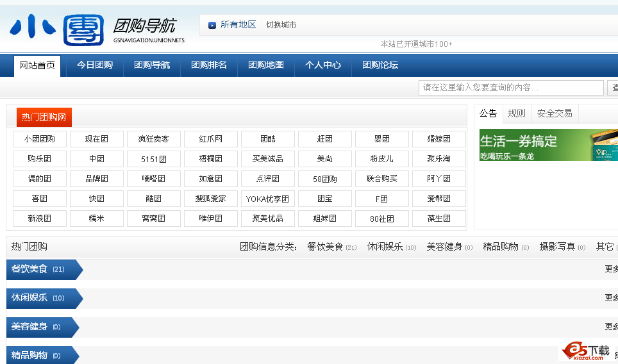Image resolution: width=618 pixels, height=364 pixels.
Task: Open the 团宝 site button
Action: [x=325, y=199]
